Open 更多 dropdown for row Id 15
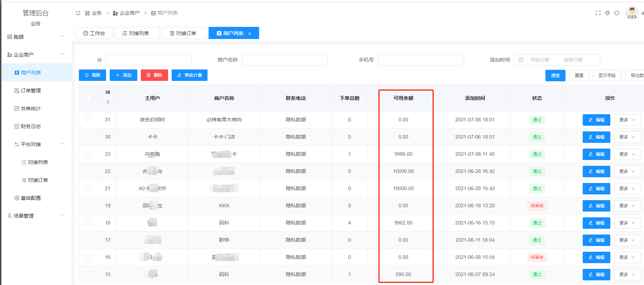Image resolution: width=644 pixels, height=285 pixels. click(x=627, y=275)
